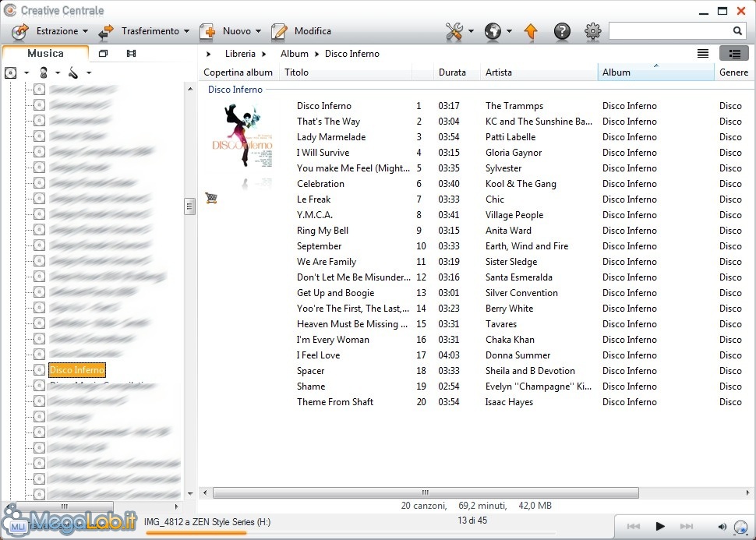Sort by the Durata column header
This screenshot has width=756, height=540.
click(456, 72)
